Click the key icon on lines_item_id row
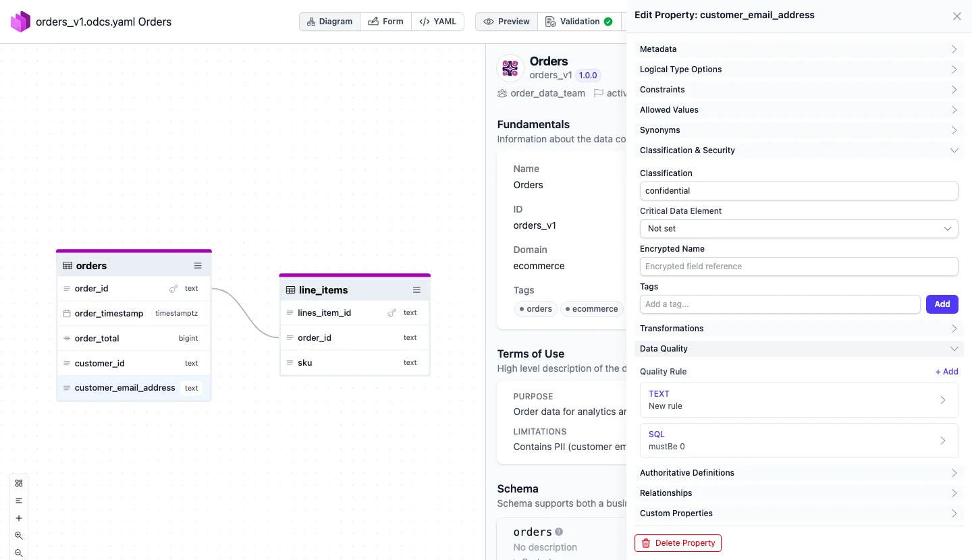 [x=392, y=313]
